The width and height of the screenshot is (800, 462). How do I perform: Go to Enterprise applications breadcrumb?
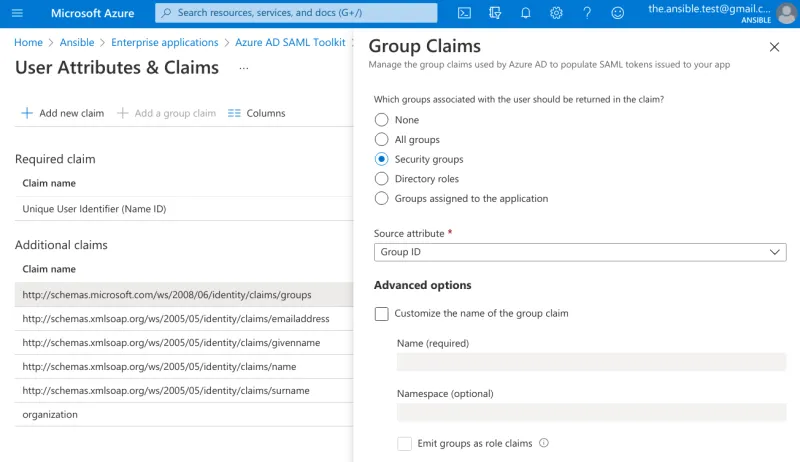(164, 43)
